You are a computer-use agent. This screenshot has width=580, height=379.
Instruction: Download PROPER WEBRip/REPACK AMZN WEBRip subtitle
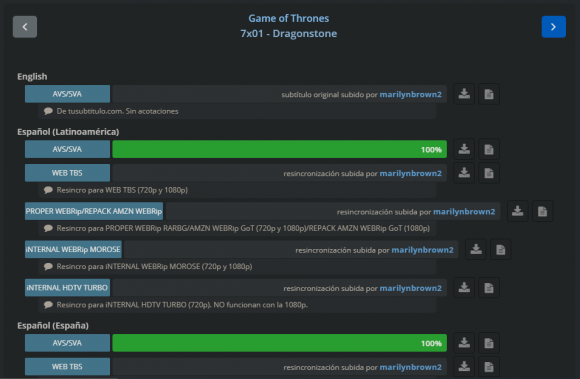517,211
